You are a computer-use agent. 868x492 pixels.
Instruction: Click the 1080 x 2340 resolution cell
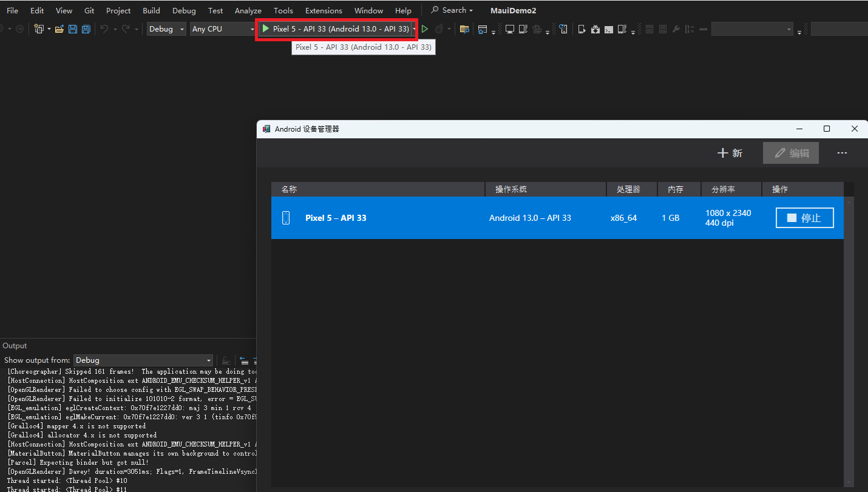728,218
